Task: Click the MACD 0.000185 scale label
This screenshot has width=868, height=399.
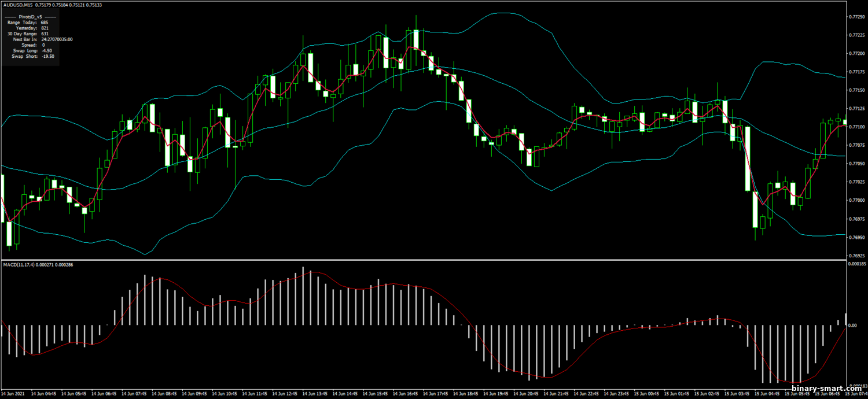Action: click(856, 264)
